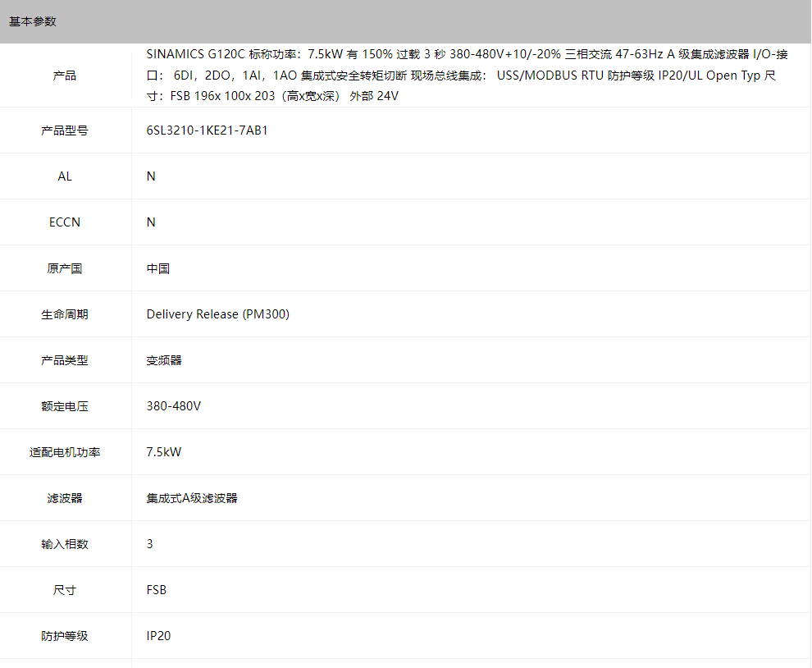Screen dimensions: 812x668
Task: Click the 中国 value
Action: [158, 268]
